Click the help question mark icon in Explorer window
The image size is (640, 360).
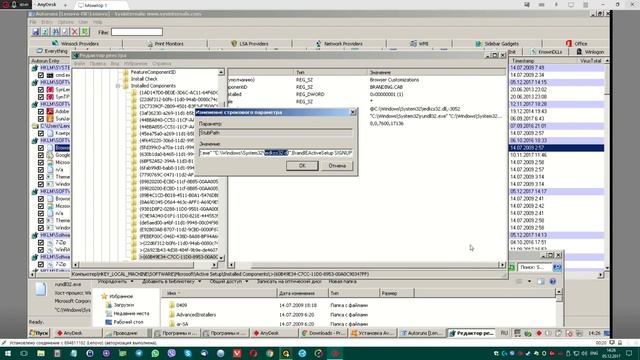click(553, 282)
